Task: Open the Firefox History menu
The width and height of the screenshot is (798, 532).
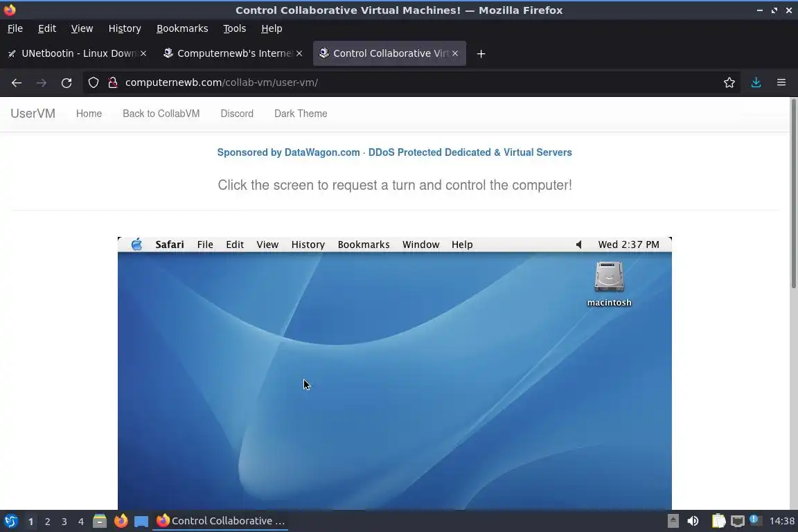Action: tap(125, 28)
